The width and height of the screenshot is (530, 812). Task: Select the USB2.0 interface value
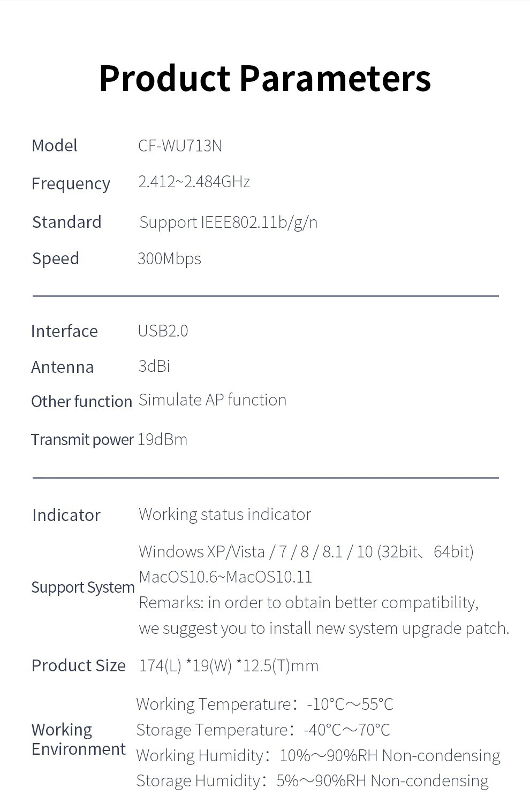163,331
